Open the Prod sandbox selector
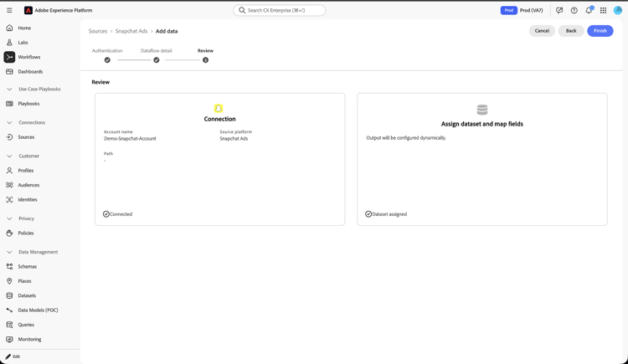The height and width of the screenshot is (364, 628). [522, 10]
